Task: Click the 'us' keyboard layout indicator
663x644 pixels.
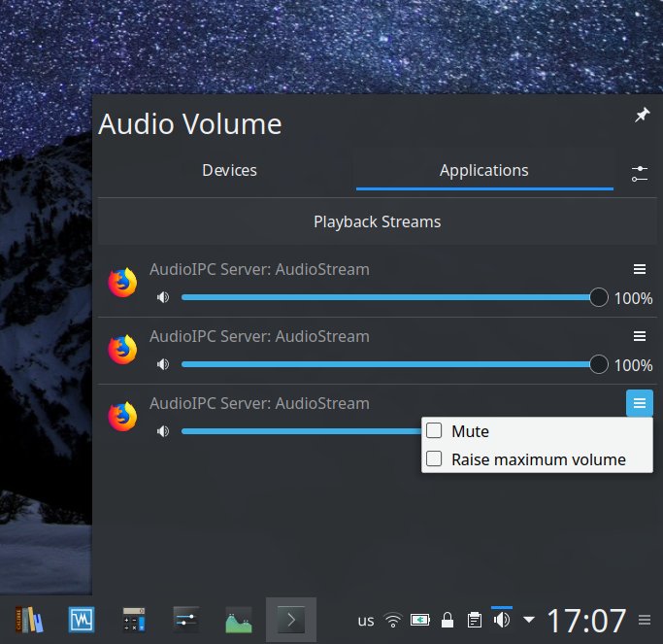Action: (366, 621)
